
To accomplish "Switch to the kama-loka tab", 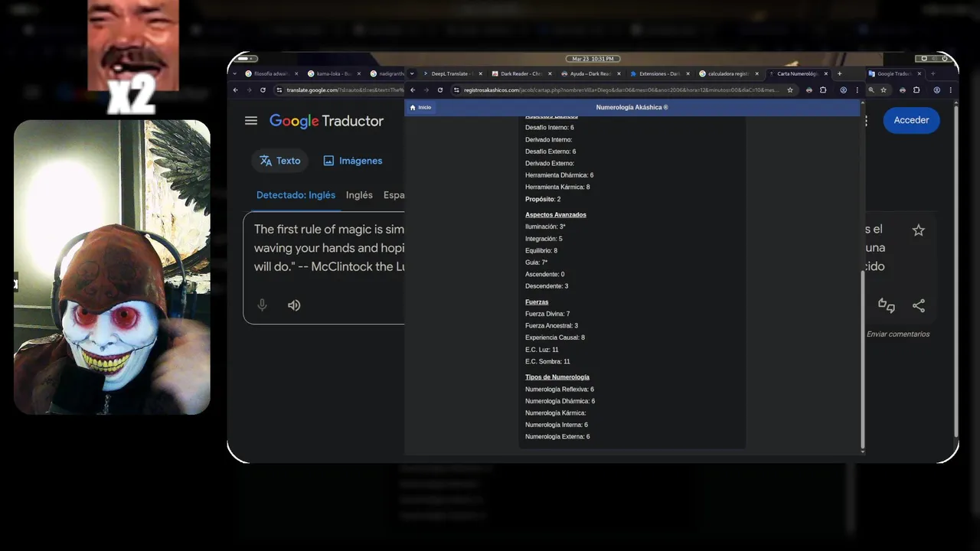I will pyautogui.click(x=333, y=73).
